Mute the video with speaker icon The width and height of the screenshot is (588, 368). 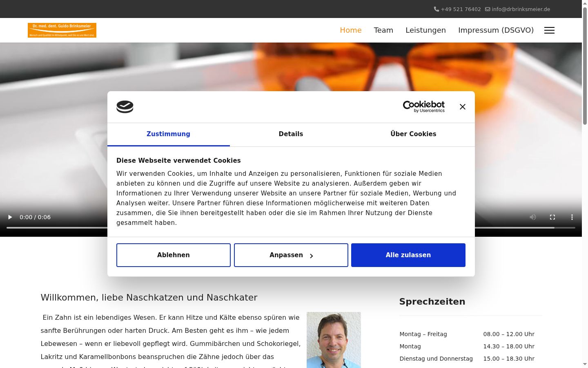[x=533, y=217]
